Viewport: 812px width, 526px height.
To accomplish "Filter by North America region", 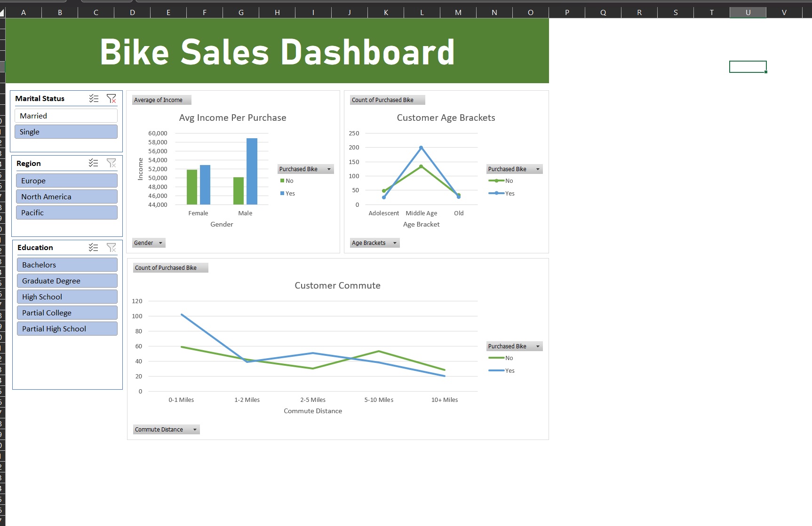I will click(67, 197).
